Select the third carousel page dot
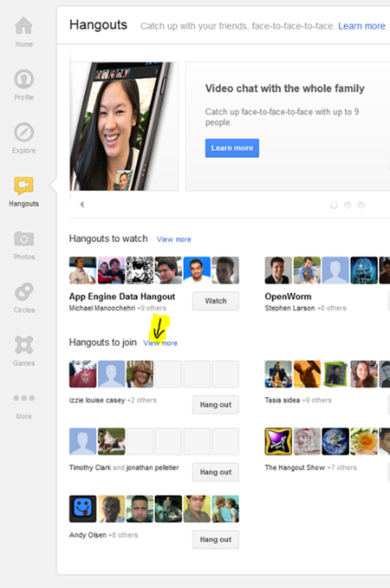The width and height of the screenshot is (390, 588). 361,206
